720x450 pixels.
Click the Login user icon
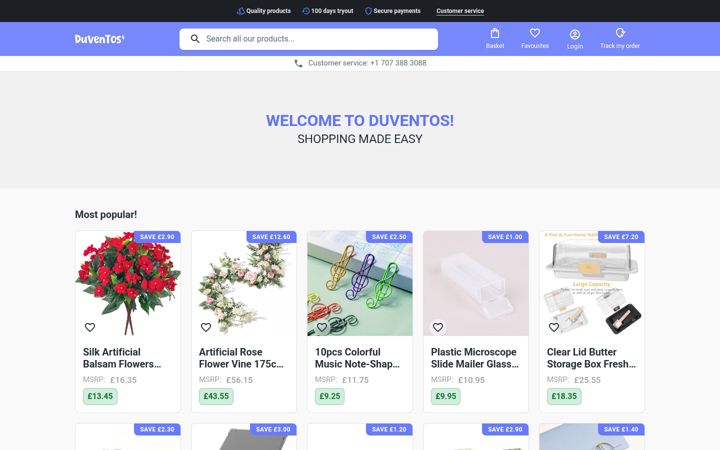click(574, 34)
